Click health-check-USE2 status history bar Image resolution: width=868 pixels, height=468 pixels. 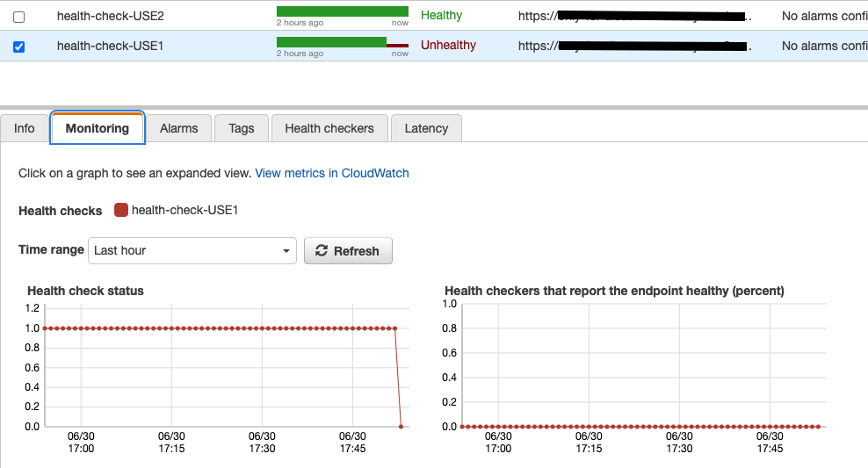343,11
